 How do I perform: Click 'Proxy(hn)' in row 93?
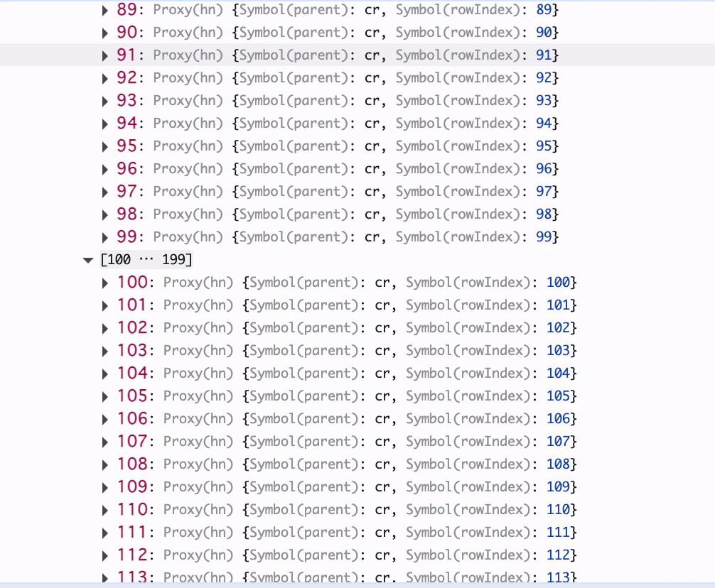pyautogui.click(x=188, y=101)
